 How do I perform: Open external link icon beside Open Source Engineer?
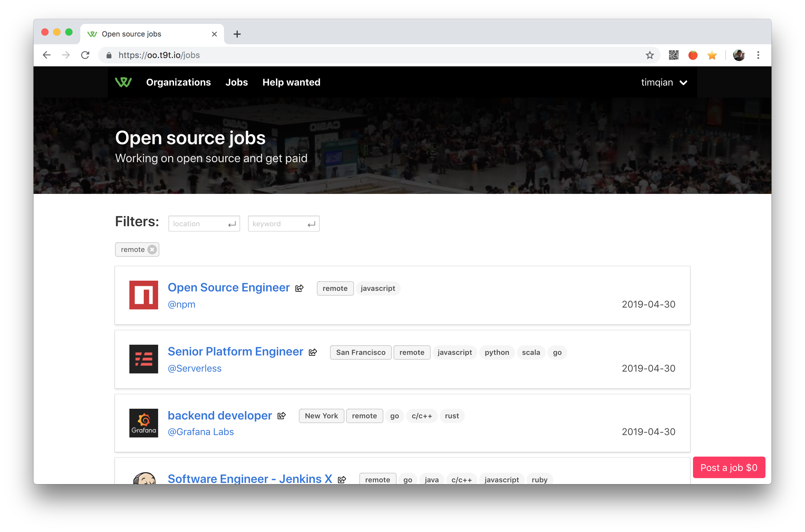tap(299, 288)
